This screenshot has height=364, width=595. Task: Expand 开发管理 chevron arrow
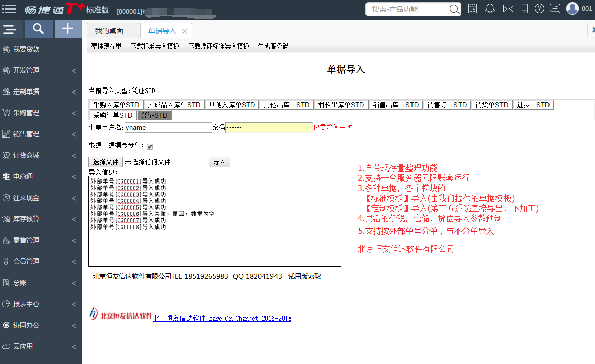[x=74, y=71]
